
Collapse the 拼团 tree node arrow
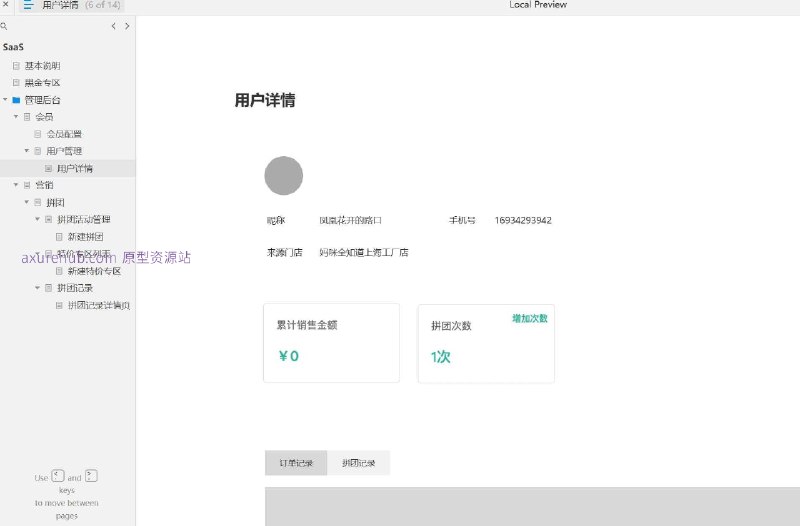tap(27, 202)
